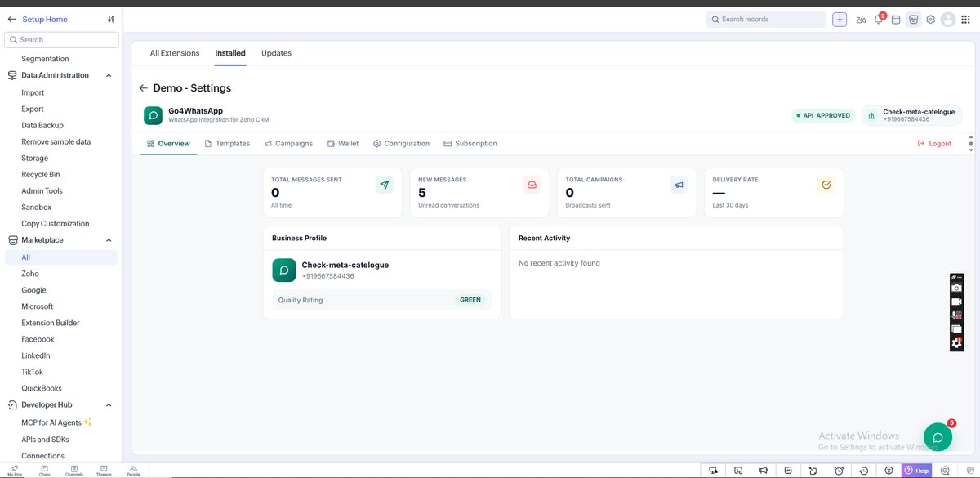This screenshot has height=478, width=980.
Task: Open Data Backup in sidebar
Action: click(42, 125)
